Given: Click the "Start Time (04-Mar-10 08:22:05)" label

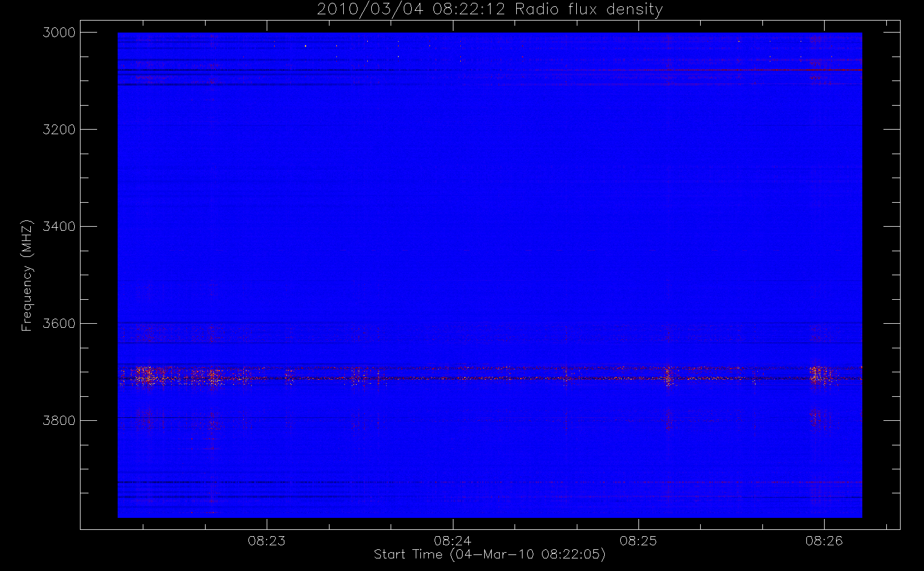Looking at the screenshot, I should 489,554.
